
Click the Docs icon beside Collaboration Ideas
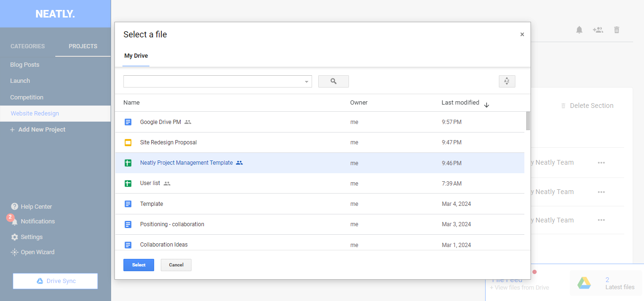[128, 245]
